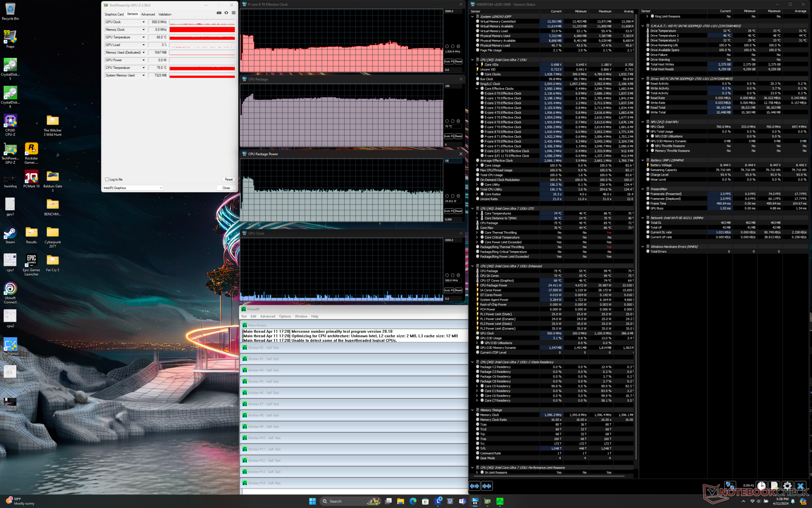
Task: Click Reset on CPU Package Power graph
Action: (458, 211)
